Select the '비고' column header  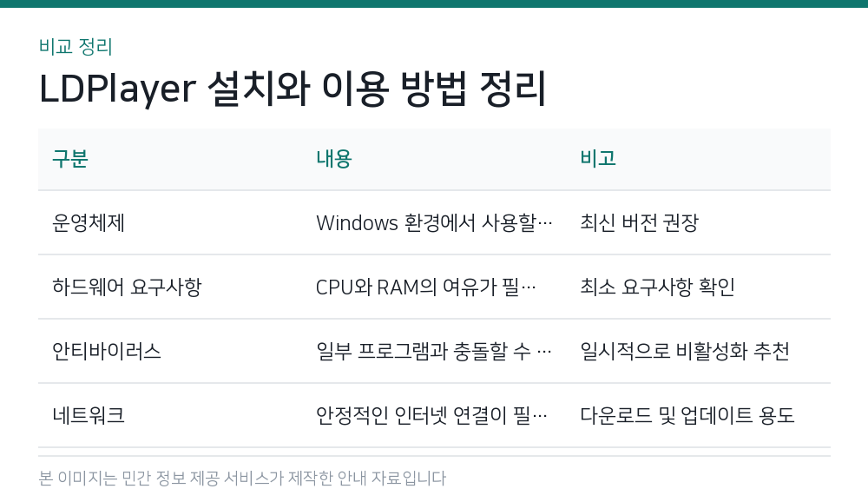point(598,159)
